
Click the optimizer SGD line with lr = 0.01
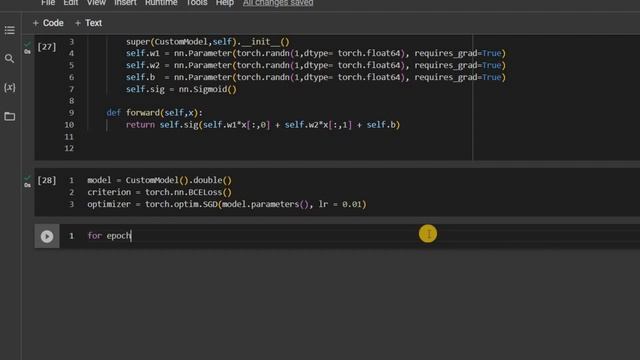227,204
